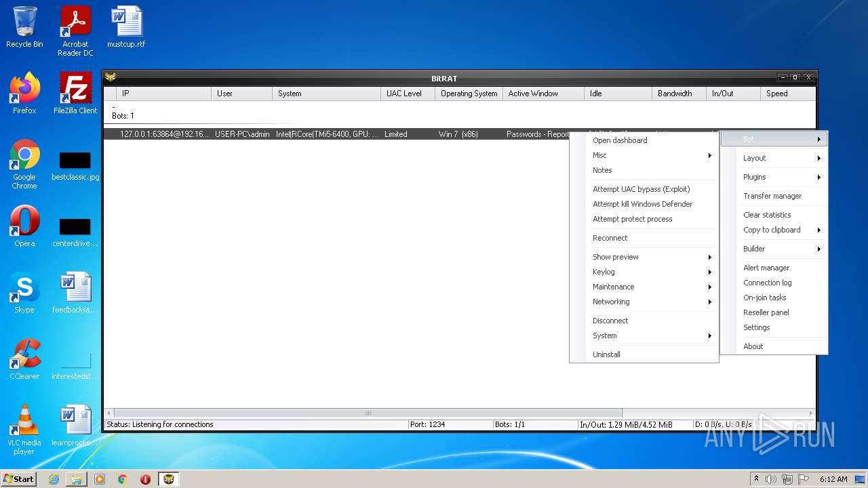
Task: Open VLC media player shortcut
Action: coord(24,430)
